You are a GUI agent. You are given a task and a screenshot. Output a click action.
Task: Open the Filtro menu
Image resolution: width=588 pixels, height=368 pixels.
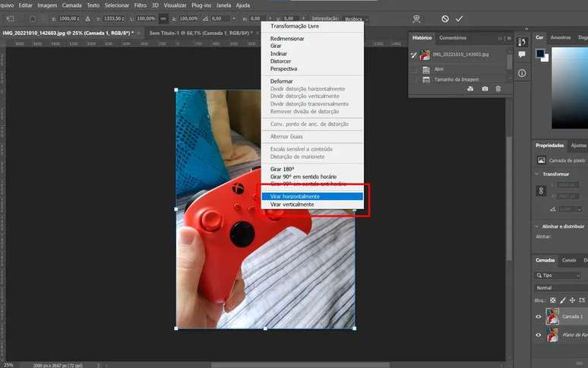tap(141, 5)
